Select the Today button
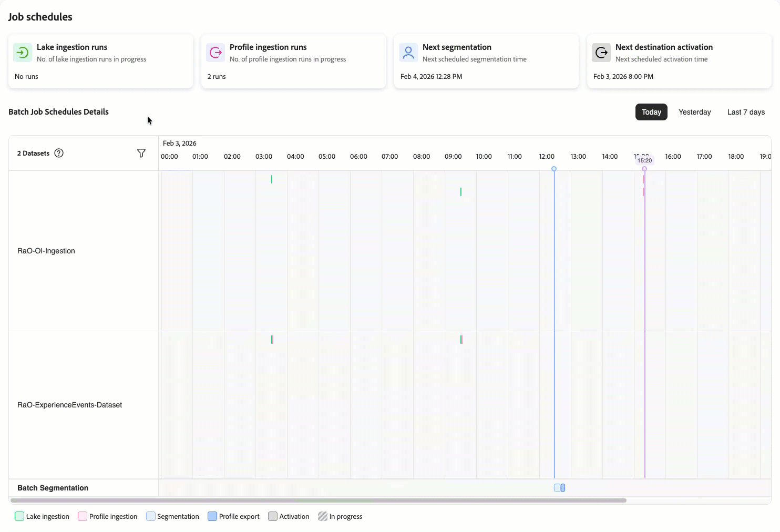Viewport: 780px width, 532px height. click(x=651, y=112)
